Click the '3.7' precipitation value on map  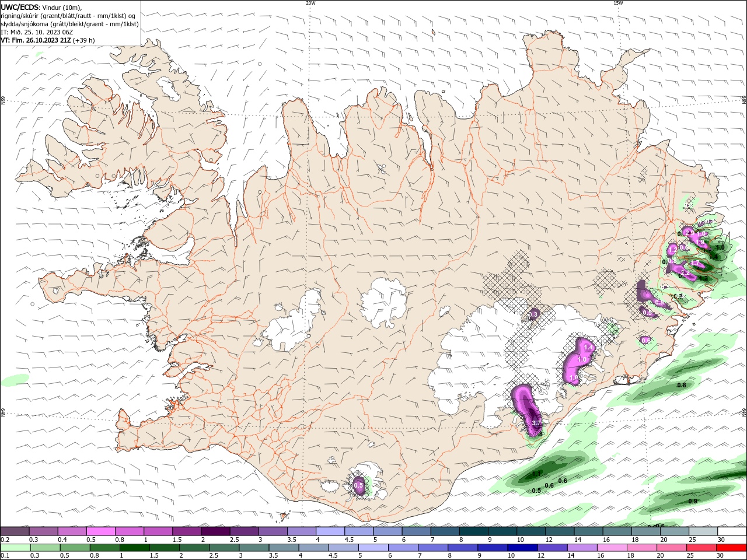pyautogui.click(x=537, y=423)
